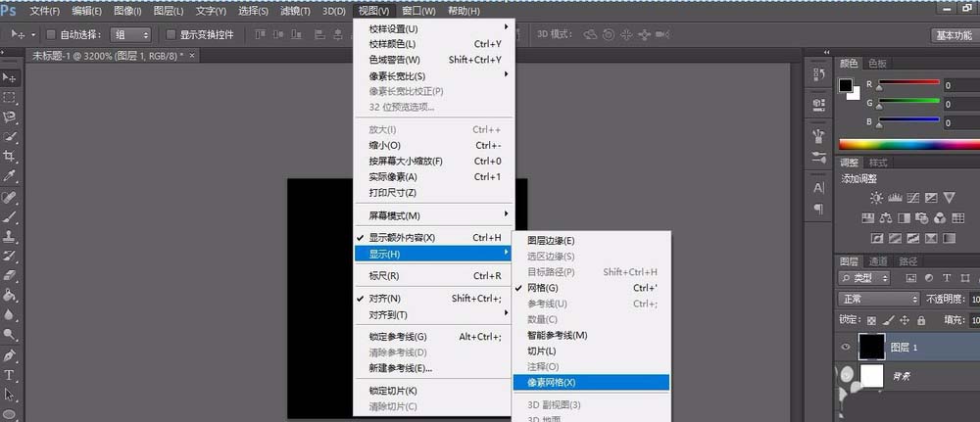Filter layers for type layers
Viewport: 980px width, 422px height.
coord(947,278)
